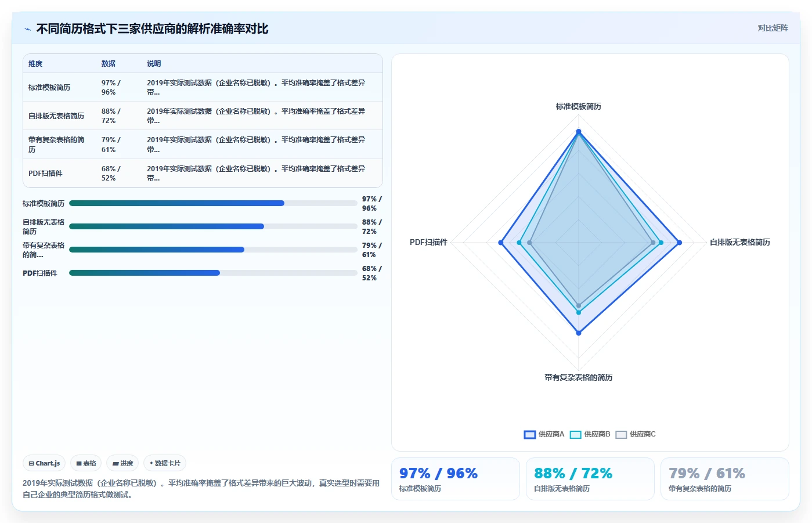
Task: Toggle 供应商A legend swatch
Action: point(529,434)
